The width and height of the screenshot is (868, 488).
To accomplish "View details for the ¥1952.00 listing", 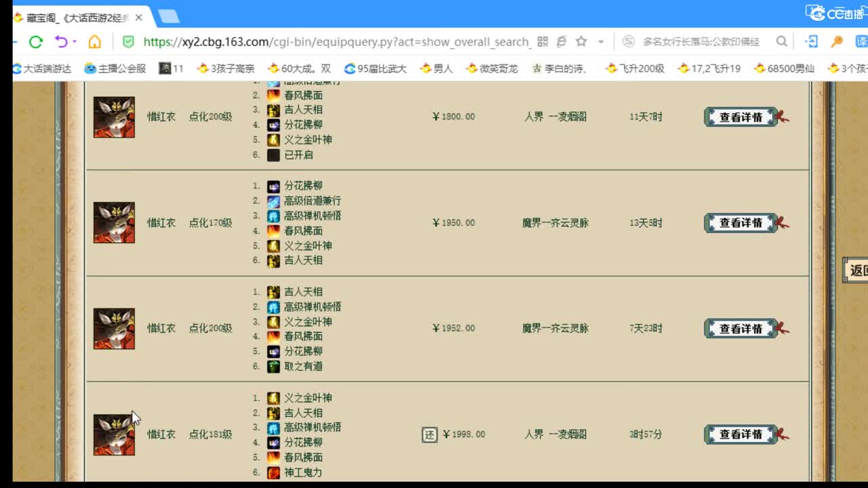I will (x=741, y=328).
